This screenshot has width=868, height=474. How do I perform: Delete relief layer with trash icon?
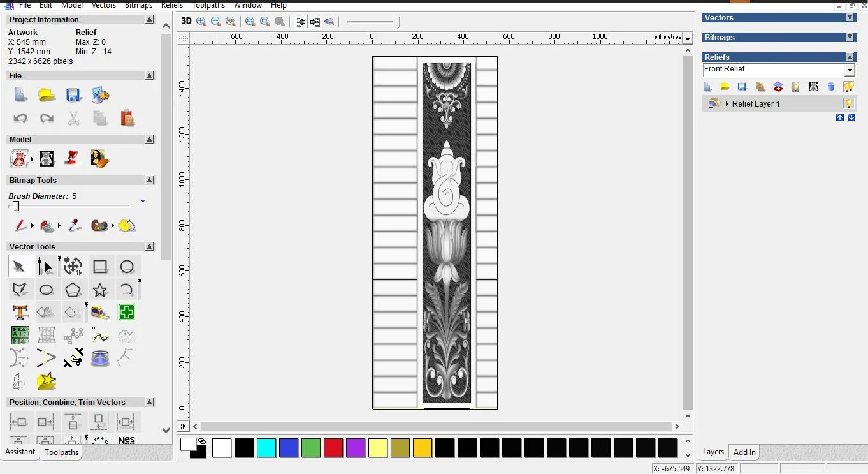831,87
